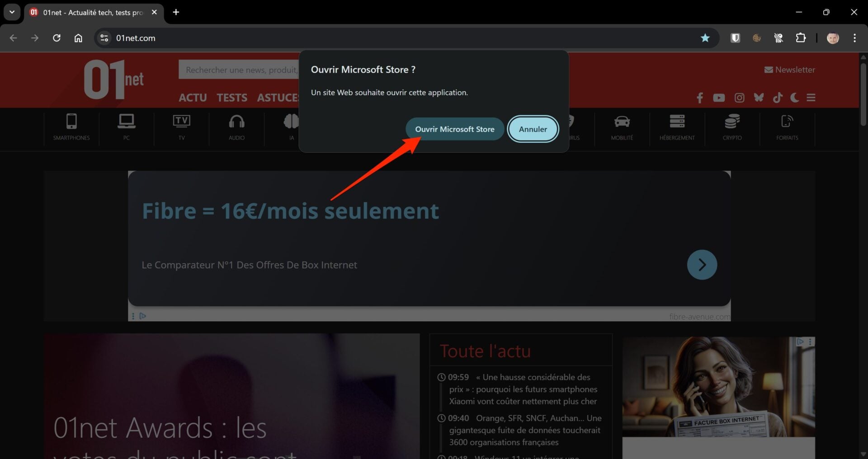Open the IA category

click(x=292, y=127)
